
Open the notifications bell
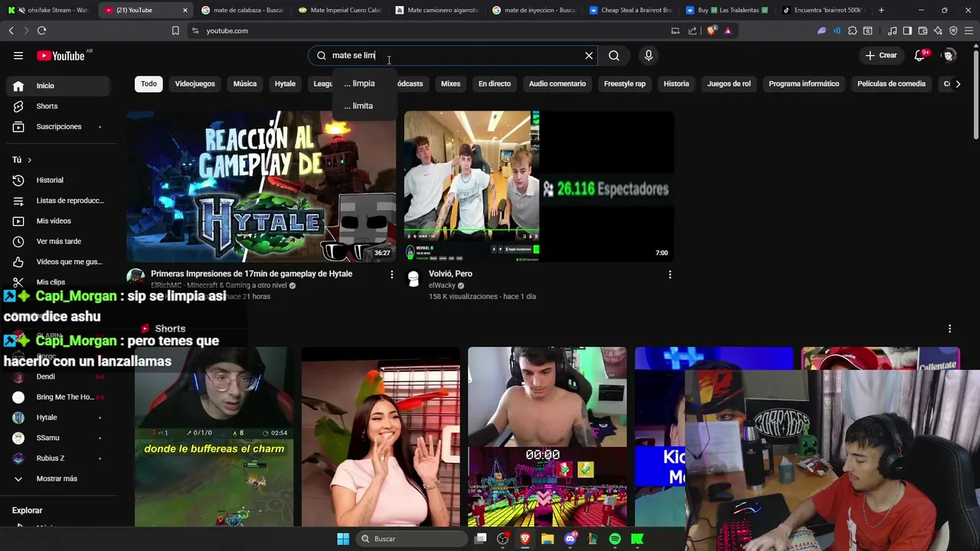pyautogui.click(x=921, y=55)
